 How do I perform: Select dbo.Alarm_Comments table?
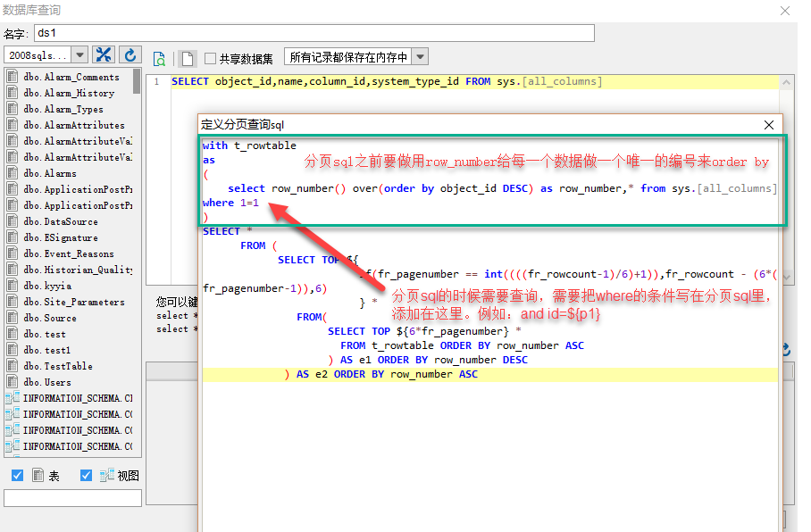(x=71, y=77)
